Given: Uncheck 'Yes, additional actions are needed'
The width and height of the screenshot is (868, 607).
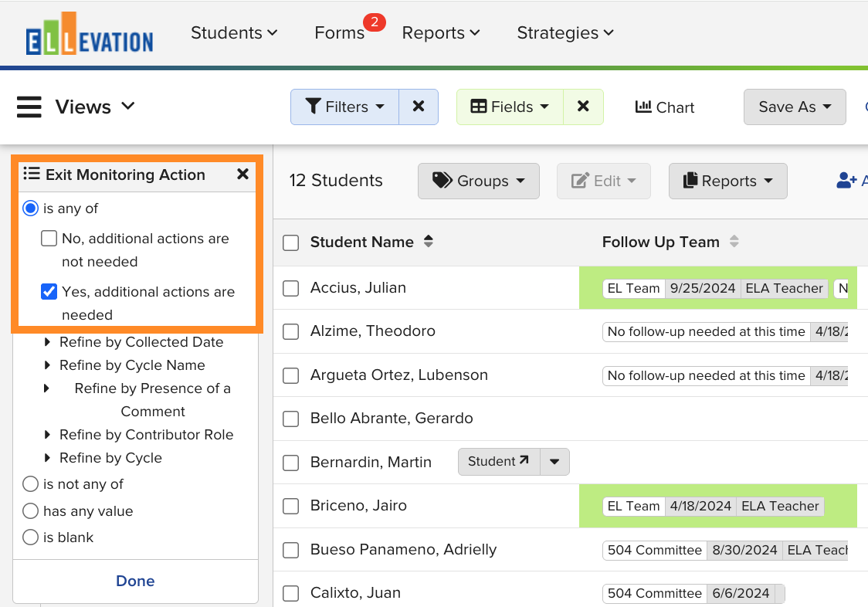Looking at the screenshot, I should pyautogui.click(x=49, y=291).
